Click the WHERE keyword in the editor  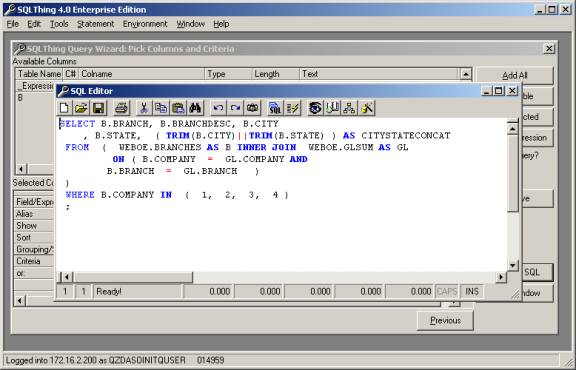[x=80, y=195]
